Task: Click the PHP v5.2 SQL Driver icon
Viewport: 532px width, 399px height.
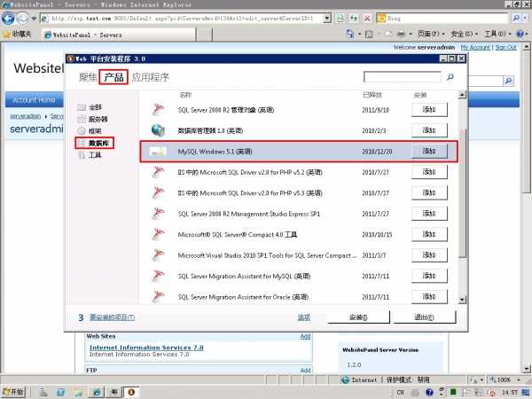Action: [158, 172]
